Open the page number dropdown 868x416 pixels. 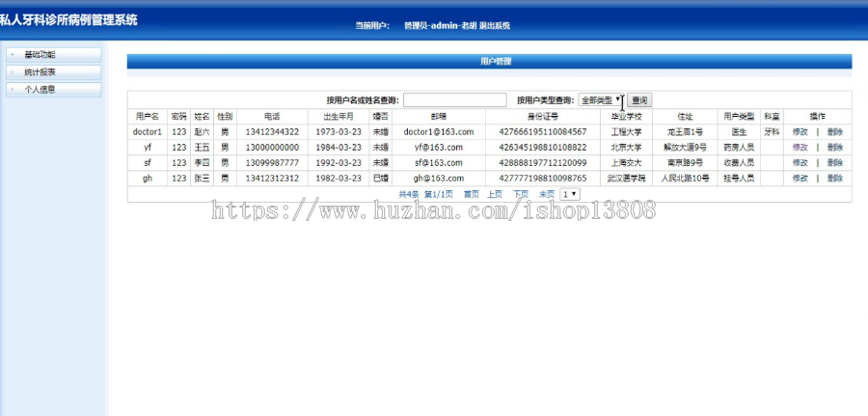point(570,194)
